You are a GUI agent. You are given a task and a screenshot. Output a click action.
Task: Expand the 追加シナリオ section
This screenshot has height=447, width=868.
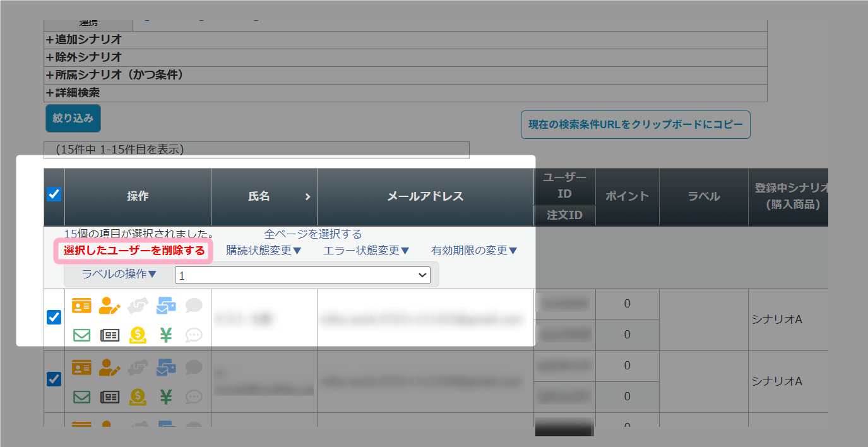click(x=84, y=39)
